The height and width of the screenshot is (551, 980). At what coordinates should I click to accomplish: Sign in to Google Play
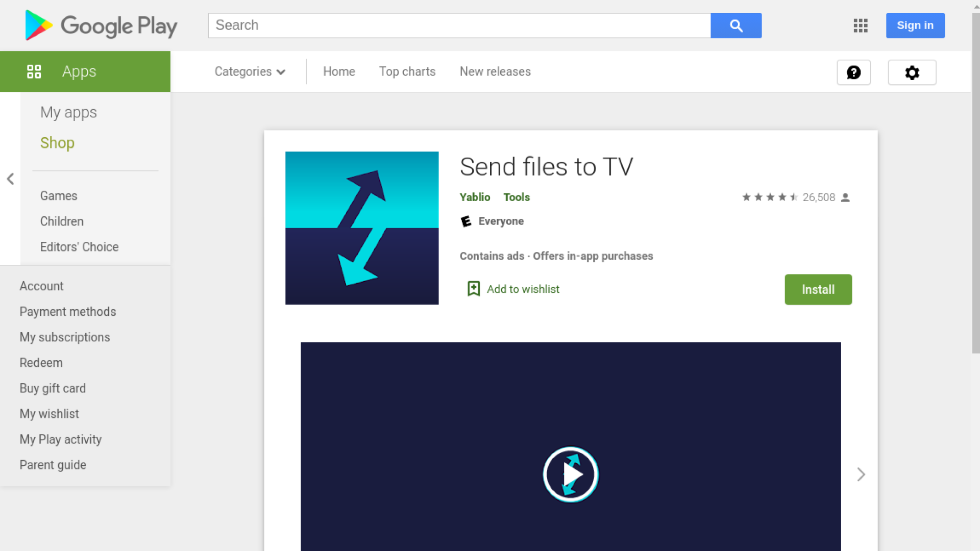click(x=915, y=26)
